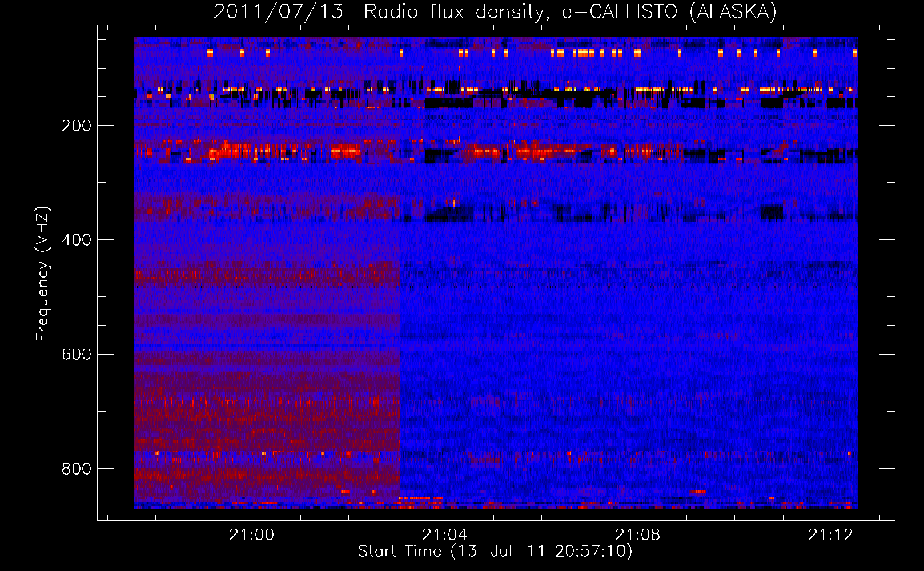Click the 400 frequency tick label
This screenshot has width=924, height=571.
click(76, 240)
